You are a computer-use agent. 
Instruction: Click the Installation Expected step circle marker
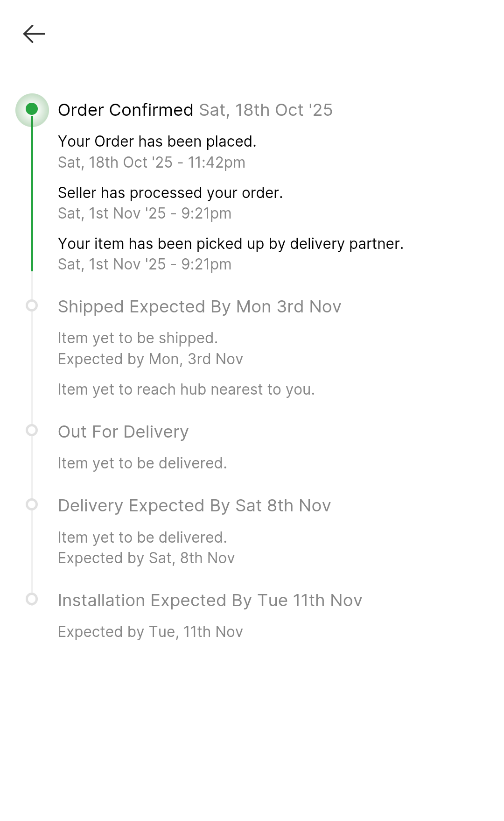(32, 599)
